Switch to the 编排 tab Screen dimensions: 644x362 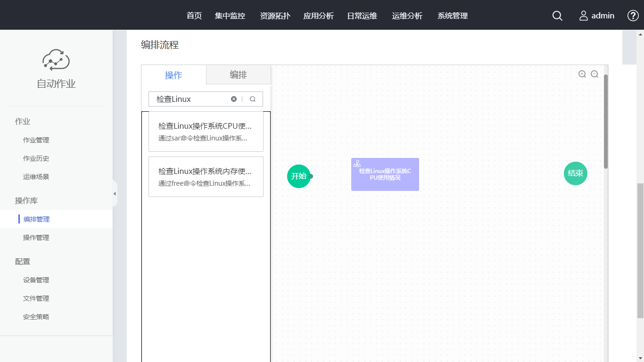[238, 75]
